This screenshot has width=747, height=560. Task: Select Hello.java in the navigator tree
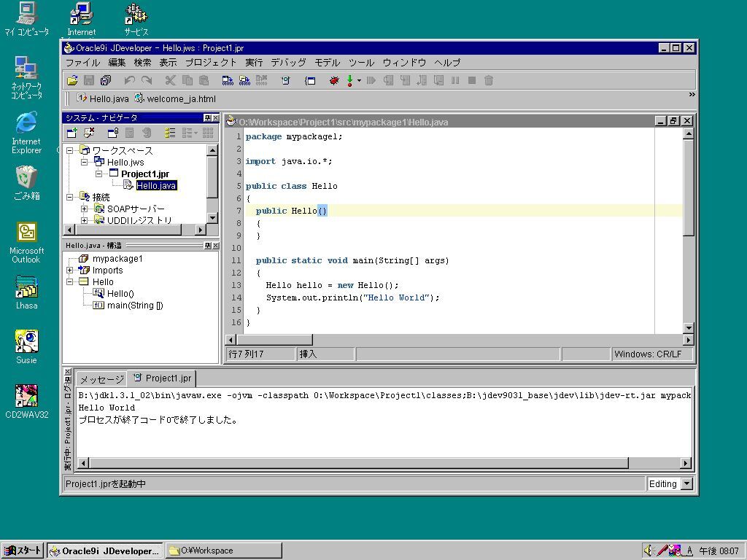156,185
